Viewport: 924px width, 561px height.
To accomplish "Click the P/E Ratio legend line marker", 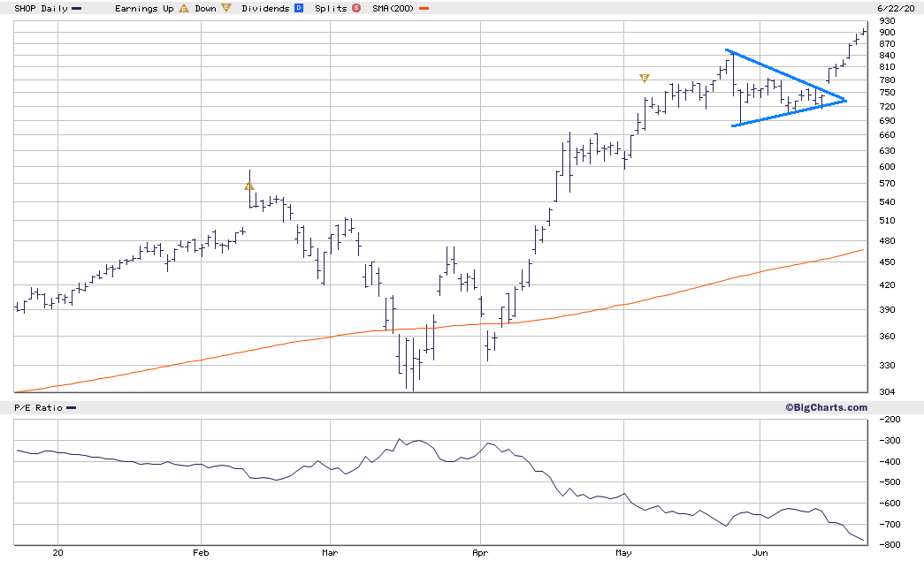I will coord(71,408).
